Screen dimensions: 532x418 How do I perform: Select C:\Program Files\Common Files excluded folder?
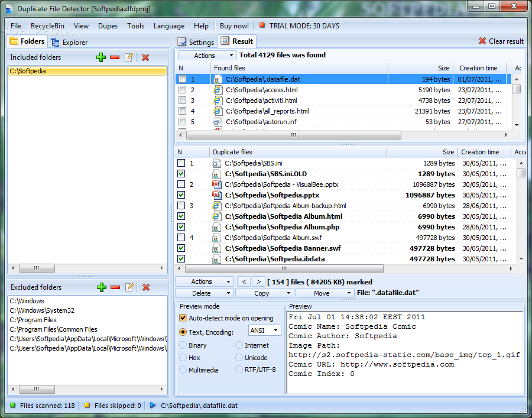(53, 329)
